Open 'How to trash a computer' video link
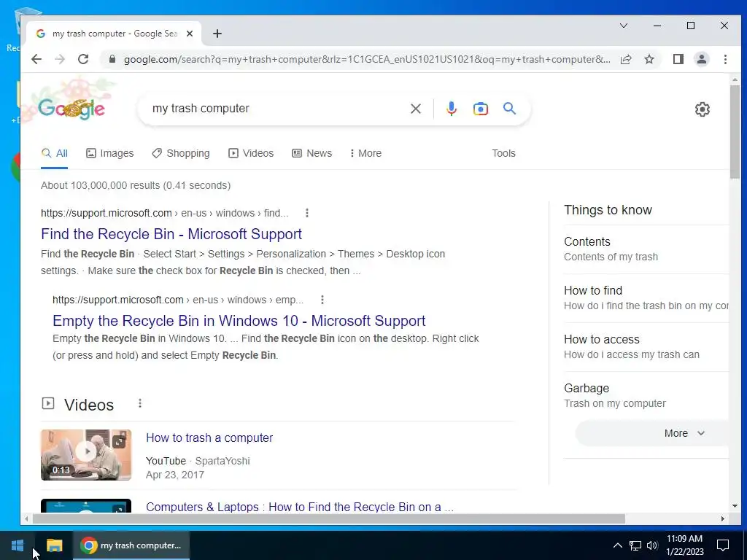Image resolution: width=747 pixels, height=560 pixels. tap(209, 437)
